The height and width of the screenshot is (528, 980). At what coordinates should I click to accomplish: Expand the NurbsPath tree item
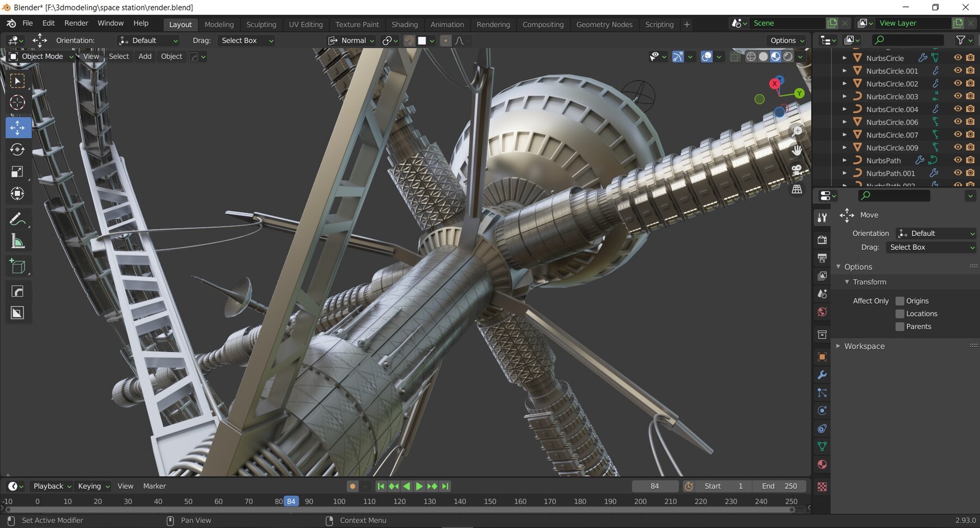(844, 161)
